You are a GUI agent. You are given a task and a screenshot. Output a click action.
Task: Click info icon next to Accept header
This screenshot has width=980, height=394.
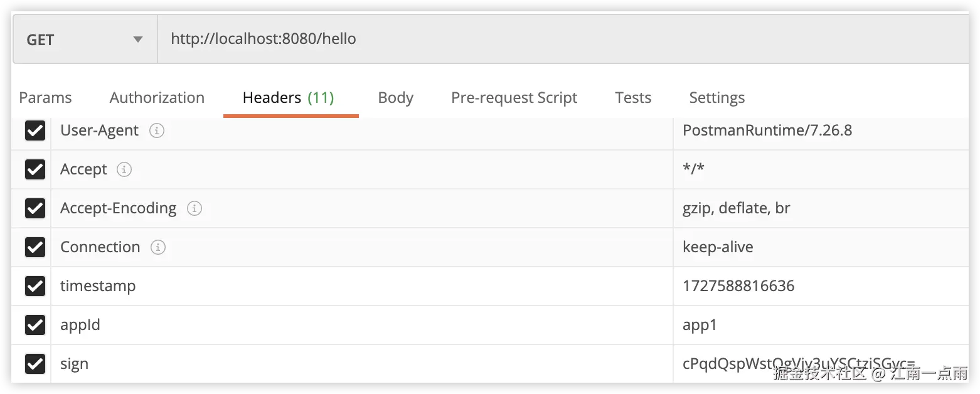point(124,169)
